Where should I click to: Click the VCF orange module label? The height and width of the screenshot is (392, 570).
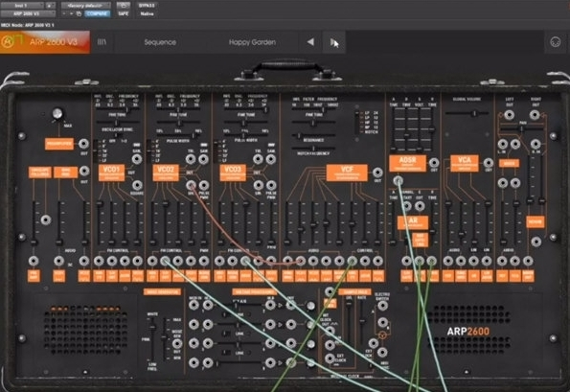point(347,173)
